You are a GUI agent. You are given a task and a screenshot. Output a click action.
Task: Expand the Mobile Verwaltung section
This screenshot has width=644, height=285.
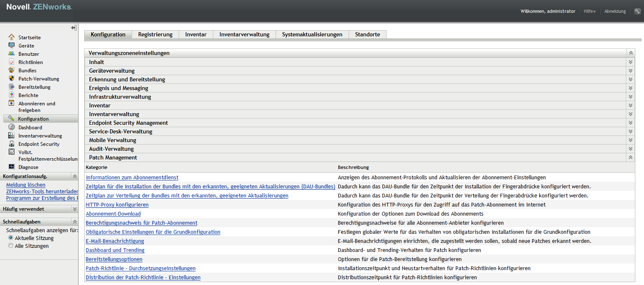(x=630, y=140)
